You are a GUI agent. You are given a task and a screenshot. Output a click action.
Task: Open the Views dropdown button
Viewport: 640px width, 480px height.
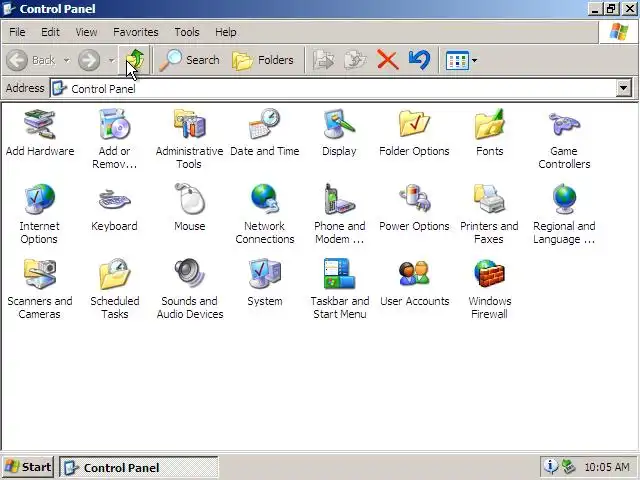click(x=461, y=60)
